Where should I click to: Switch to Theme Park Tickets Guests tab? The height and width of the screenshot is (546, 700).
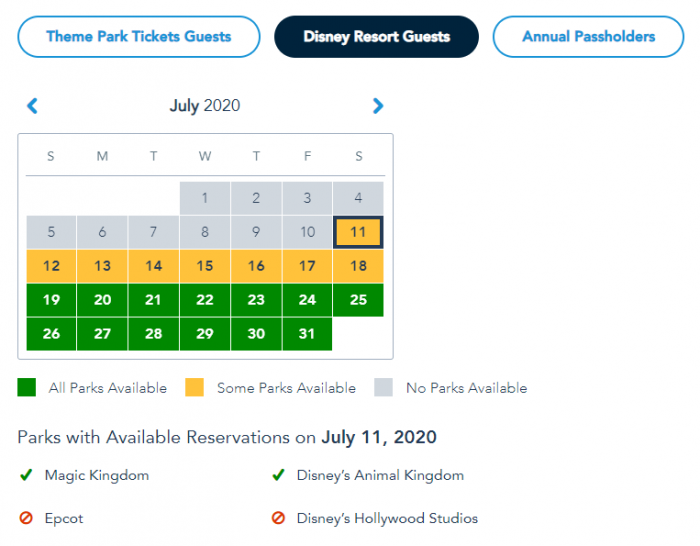pos(138,37)
